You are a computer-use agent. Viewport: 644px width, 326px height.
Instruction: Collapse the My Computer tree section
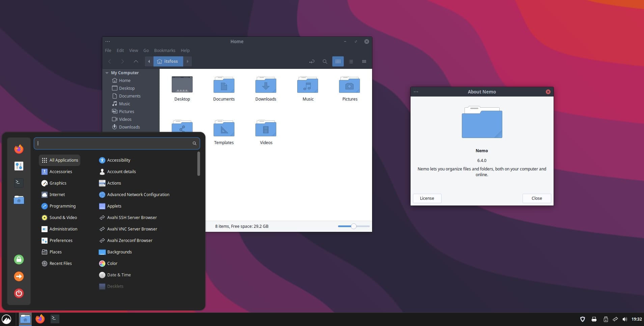107,73
